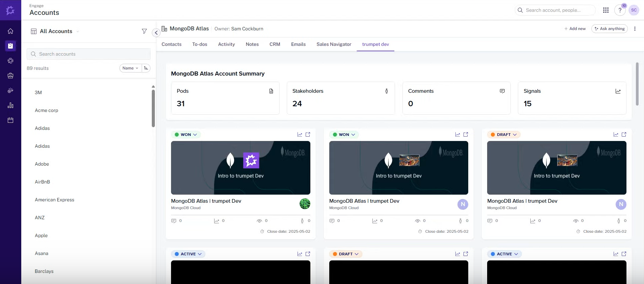The width and height of the screenshot is (644, 284).
Task: Click the Add new button
Action: click(575, 29)
